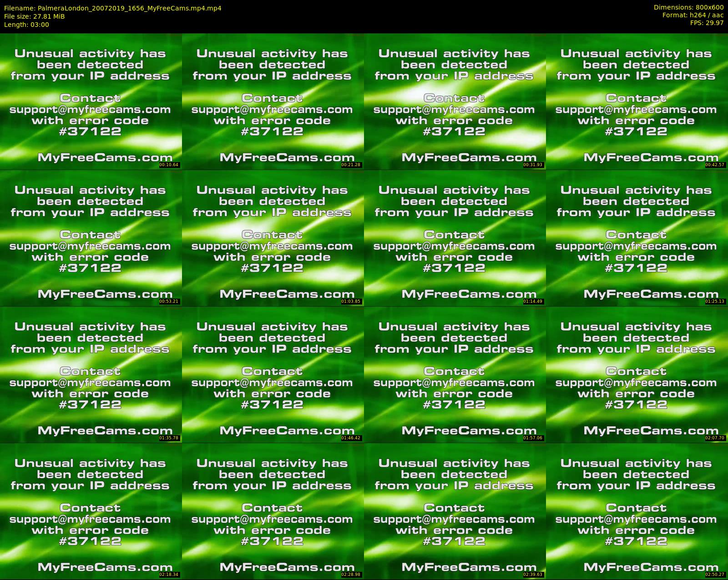Select the video frame thumbnail timestamped 00:10.64
The height and width of the screenshot is (580, 728).
(x=91, y=102)
